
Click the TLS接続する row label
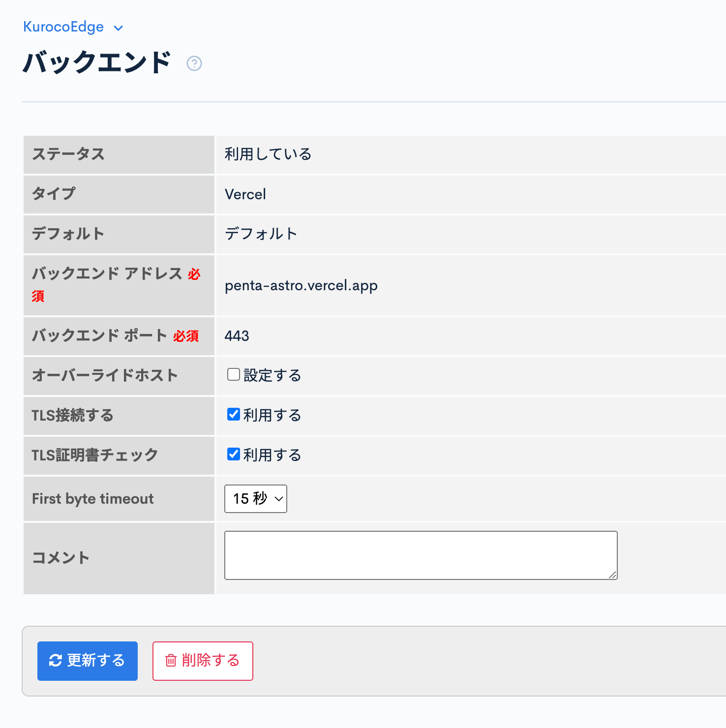point(73,416)
